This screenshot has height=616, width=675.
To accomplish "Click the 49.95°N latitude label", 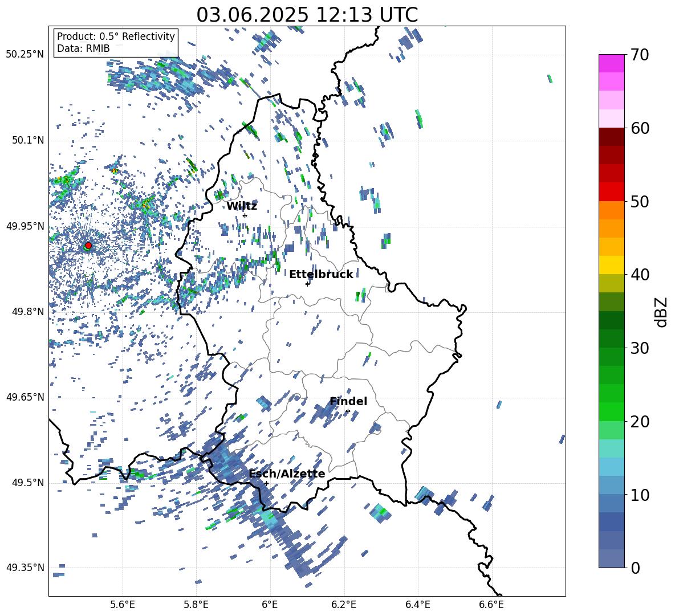I will point(25,226).
